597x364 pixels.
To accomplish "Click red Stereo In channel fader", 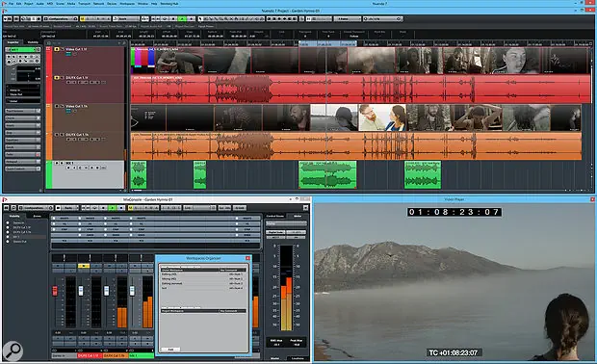I will click(55, 291).
